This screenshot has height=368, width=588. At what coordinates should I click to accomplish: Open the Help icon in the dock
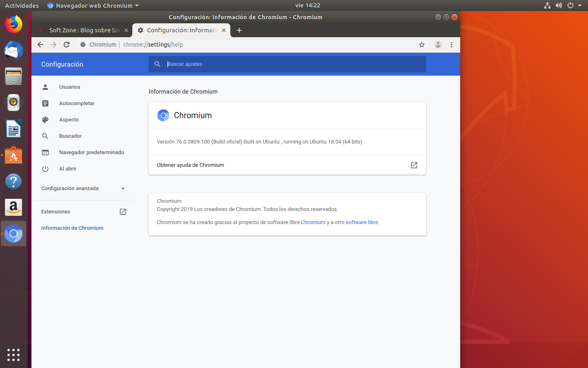pos(13,181)
